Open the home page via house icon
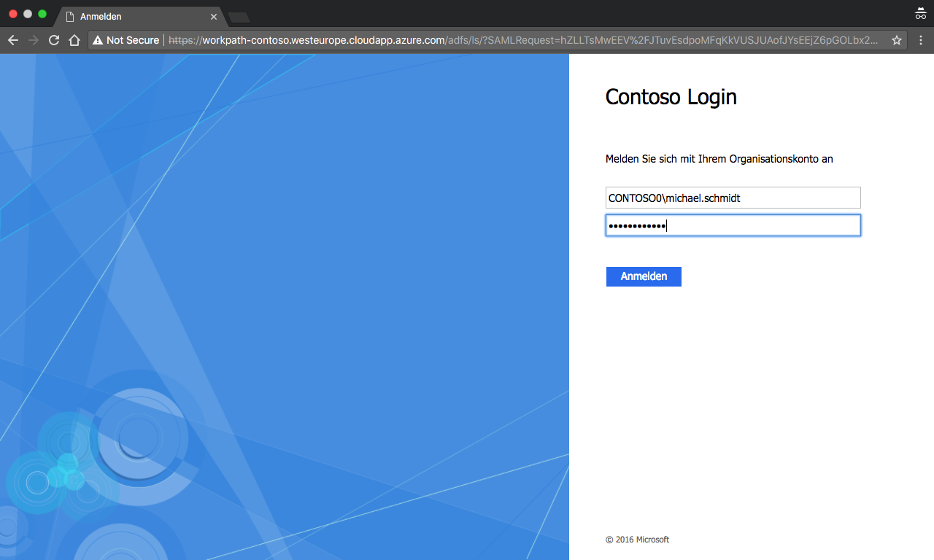The width and height of the screenshot is (934, 560). pyautogui.click(x=74, y=40)
